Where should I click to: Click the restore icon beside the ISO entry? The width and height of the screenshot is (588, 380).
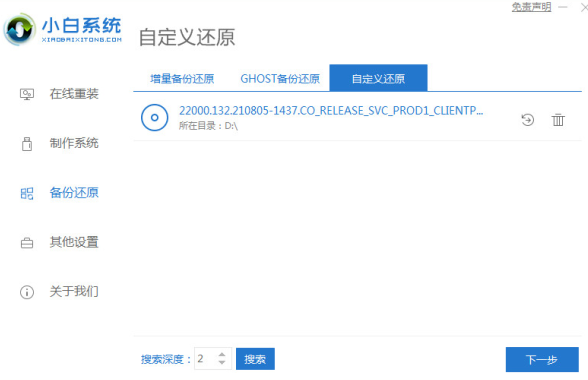(528, 120)
